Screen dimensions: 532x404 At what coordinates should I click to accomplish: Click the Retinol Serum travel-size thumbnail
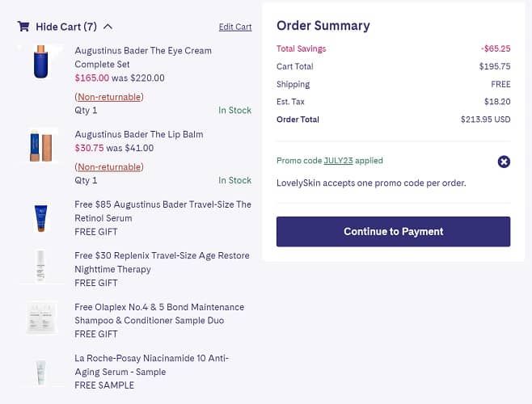point(41,217)
